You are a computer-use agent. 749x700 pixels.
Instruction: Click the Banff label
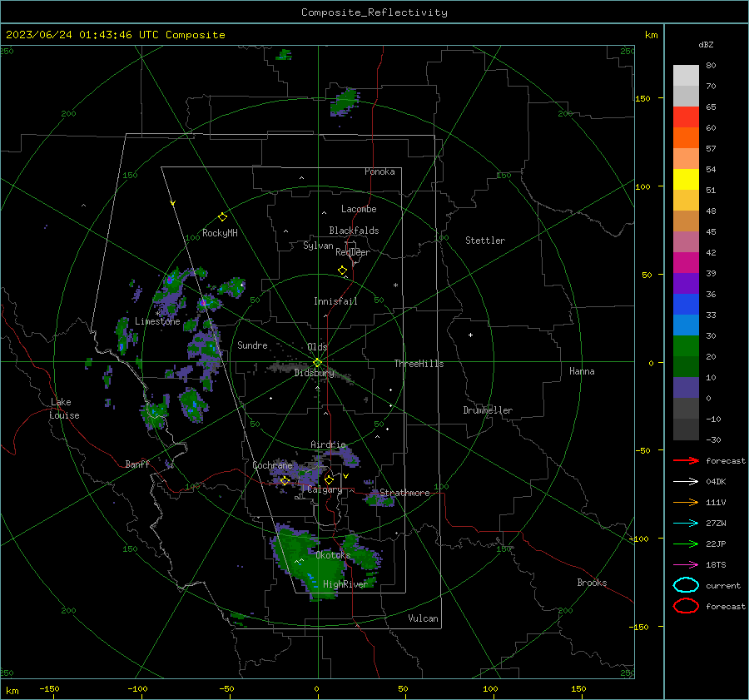(137, 464)
